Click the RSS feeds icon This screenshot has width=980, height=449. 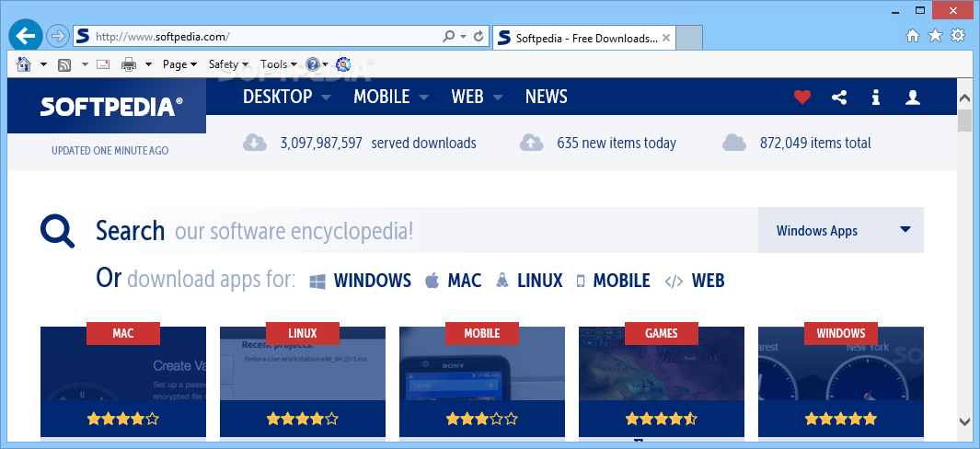click(x=63, y=64)
